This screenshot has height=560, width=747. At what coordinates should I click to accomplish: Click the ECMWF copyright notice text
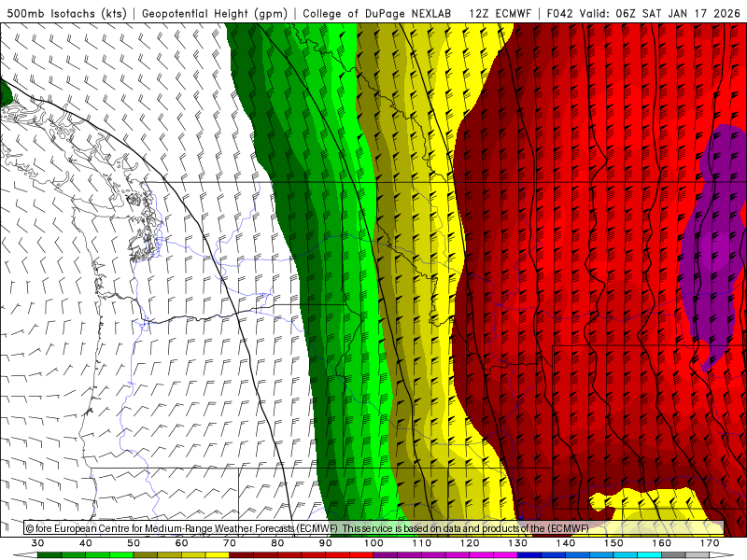307,528
